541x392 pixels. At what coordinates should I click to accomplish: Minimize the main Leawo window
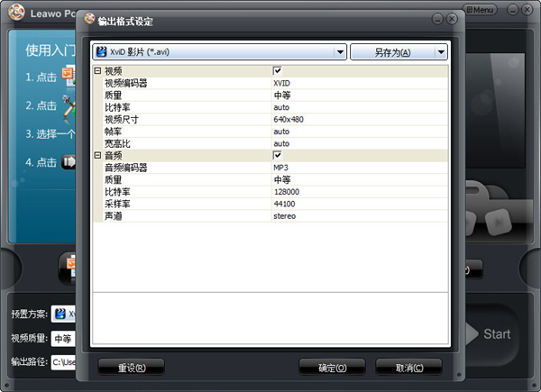click(x=513, y=10)
